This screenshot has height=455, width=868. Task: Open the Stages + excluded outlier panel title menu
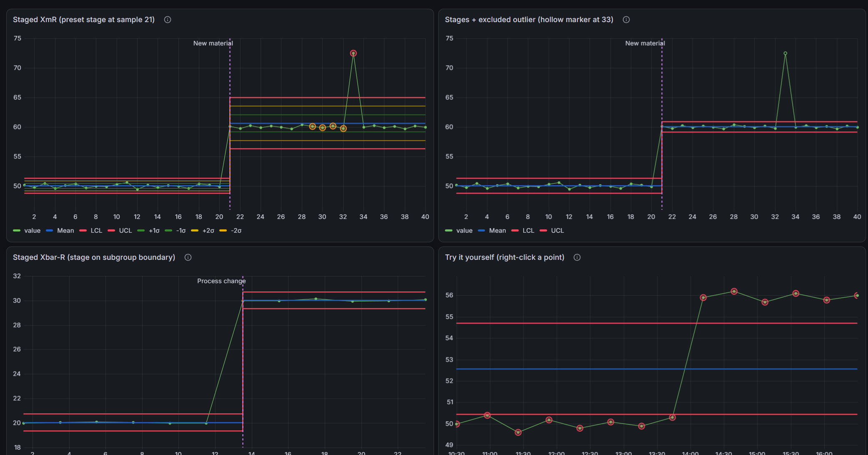click(529, 20)
